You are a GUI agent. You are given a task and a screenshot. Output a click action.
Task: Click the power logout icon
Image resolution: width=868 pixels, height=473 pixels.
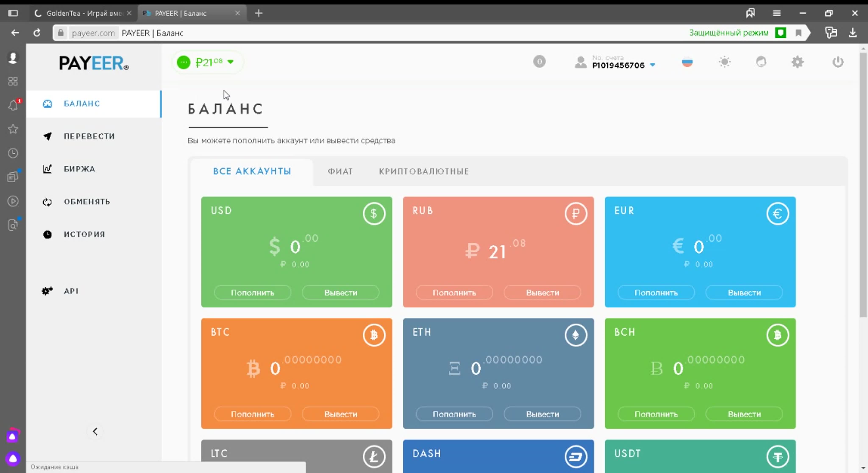point(838,62)
